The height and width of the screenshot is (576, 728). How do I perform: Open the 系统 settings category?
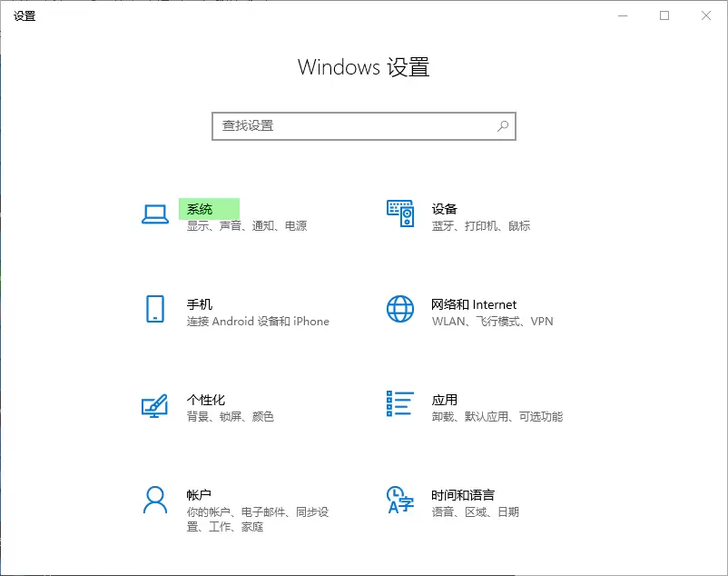point(200,210)
